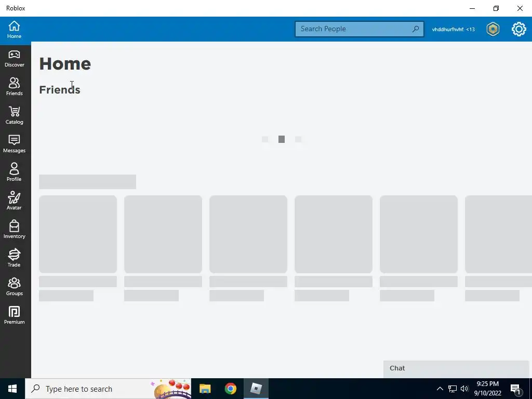Launch File Explorer from the taskbar
Viewport: 532px width, 399px height.
click(205, 389)
